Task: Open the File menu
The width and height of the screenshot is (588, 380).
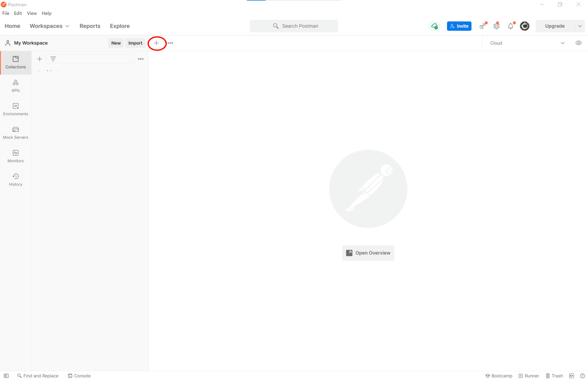Action: 6,13
